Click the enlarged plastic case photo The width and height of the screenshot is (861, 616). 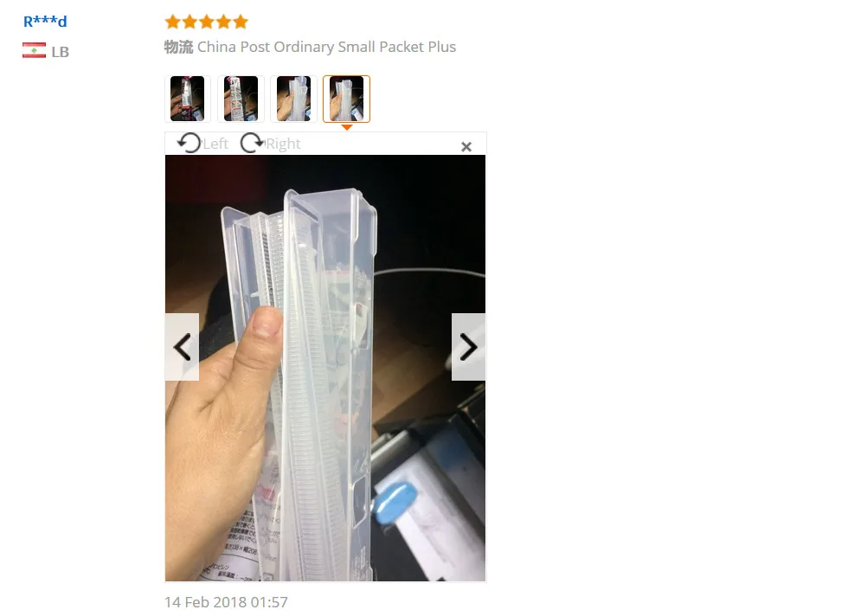tap(325, 368)
